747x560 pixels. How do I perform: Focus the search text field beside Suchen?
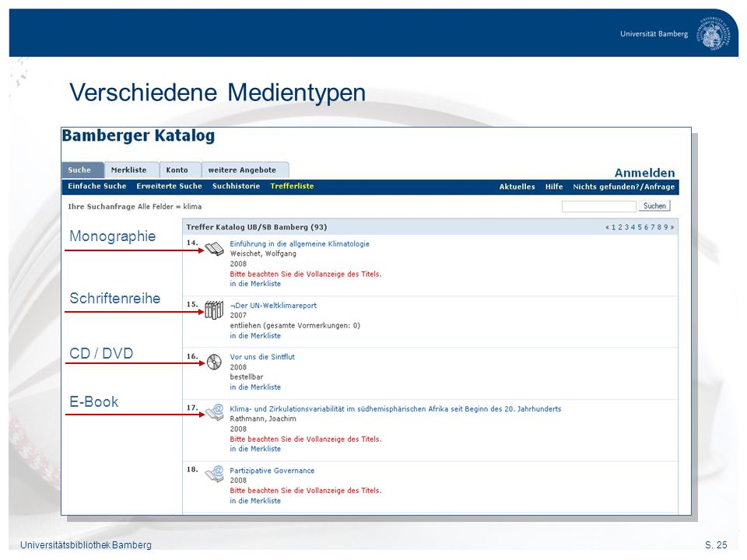(x=599, y=206)
